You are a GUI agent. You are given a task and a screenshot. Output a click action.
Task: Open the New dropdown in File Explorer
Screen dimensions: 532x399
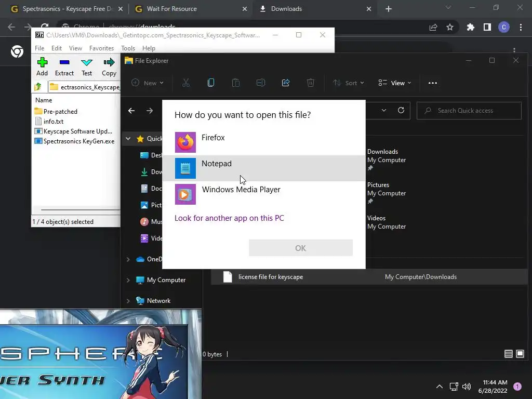[148, 83]
